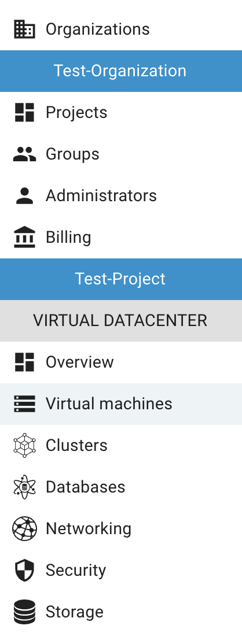Select the Clusters cube icon

[24, 445]
